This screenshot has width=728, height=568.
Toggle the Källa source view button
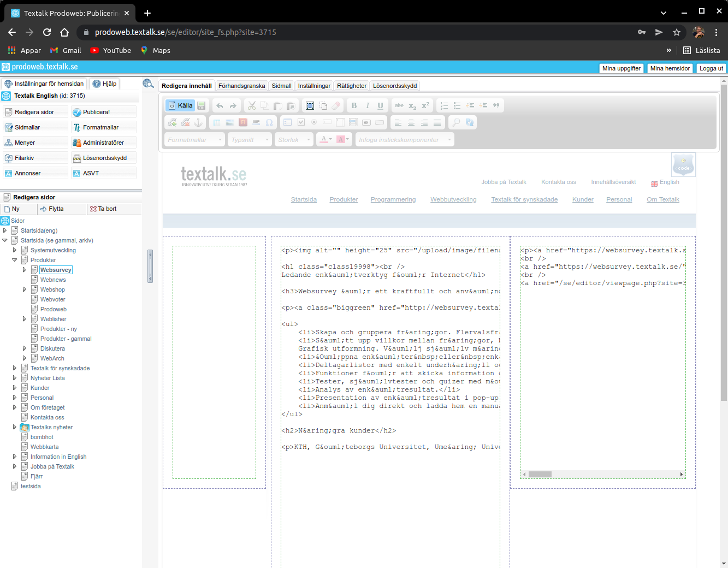180,105
